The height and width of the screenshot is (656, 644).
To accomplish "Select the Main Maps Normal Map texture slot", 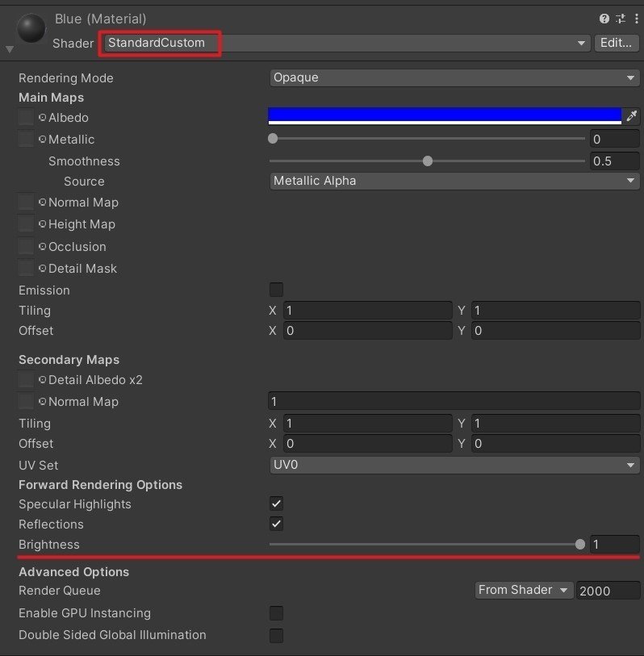I will coord(26,202).
